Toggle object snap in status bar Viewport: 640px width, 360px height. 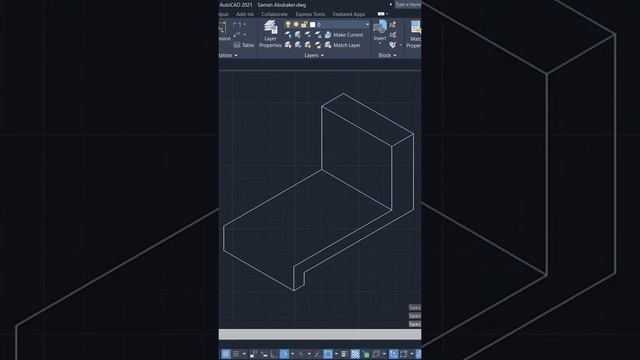tap(328, 354)
